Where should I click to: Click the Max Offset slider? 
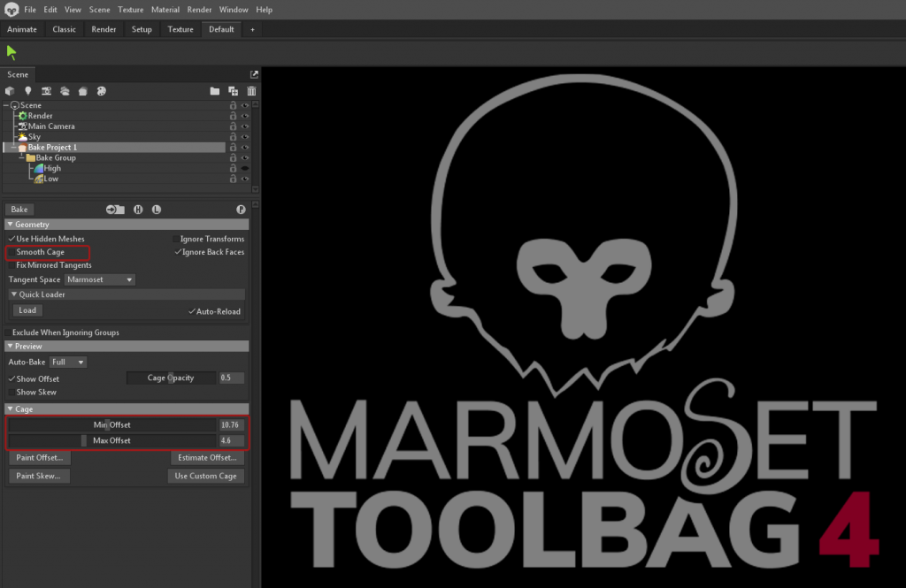[112, 440]
